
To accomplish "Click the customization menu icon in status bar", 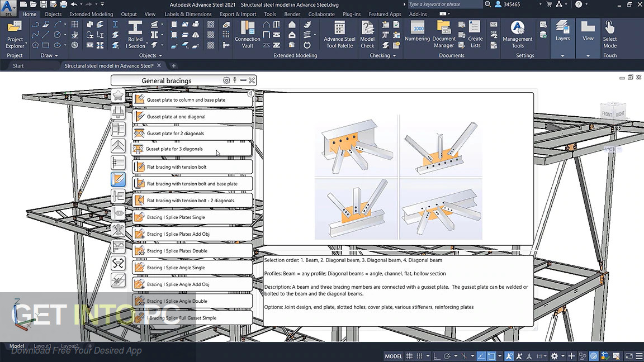I will [x=638, y=356].
